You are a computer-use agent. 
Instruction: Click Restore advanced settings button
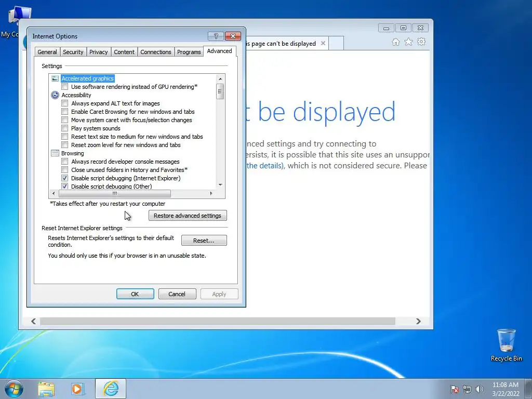pyautogui.click(x=188, y=216)
